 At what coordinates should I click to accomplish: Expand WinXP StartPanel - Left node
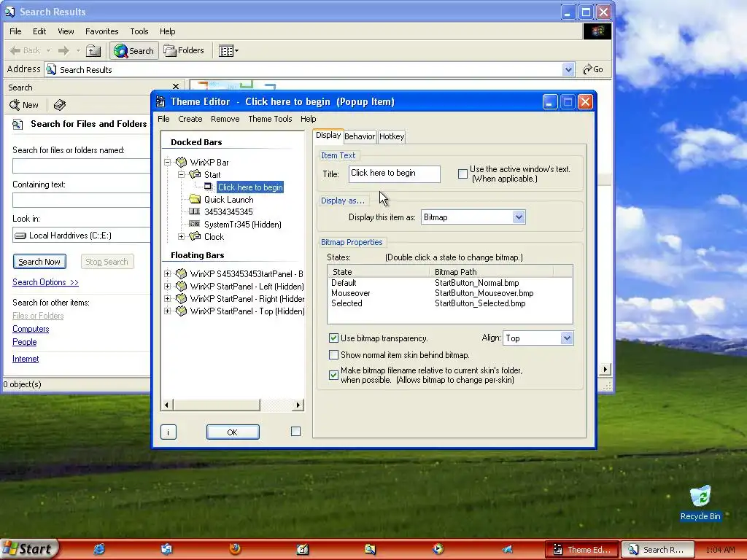(x=167, y=286)
